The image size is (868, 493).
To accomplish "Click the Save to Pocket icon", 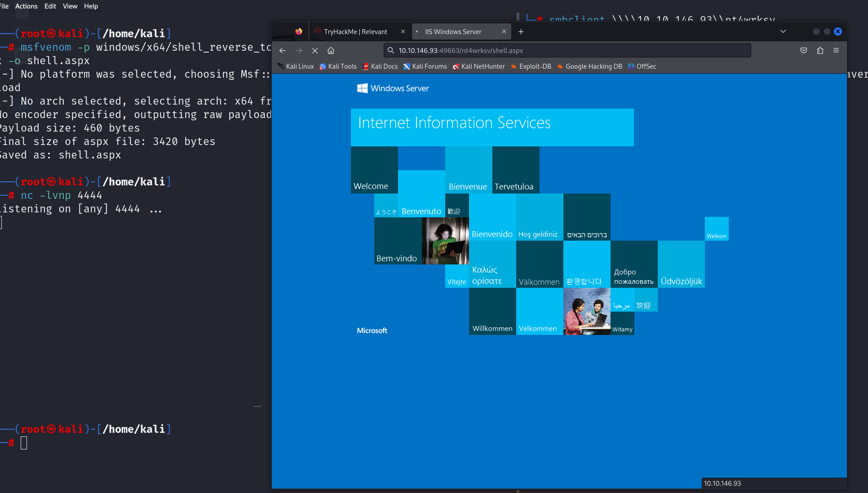I will tap(804, 51).
